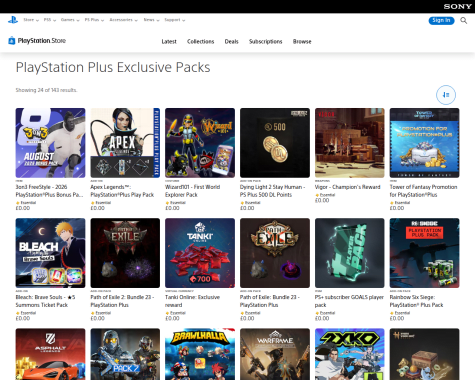Click the PlayStation Store bag icon
The height and width of the screenshot is (380, 475).
12,41
